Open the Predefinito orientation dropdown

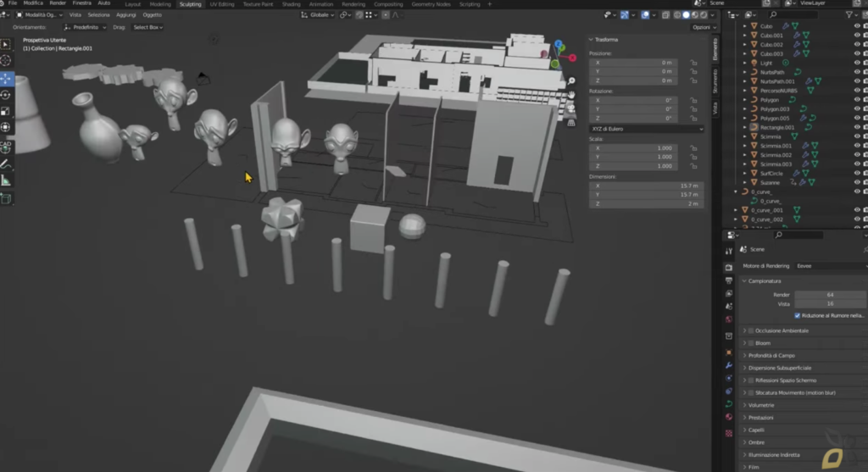(x=85, y=27)
